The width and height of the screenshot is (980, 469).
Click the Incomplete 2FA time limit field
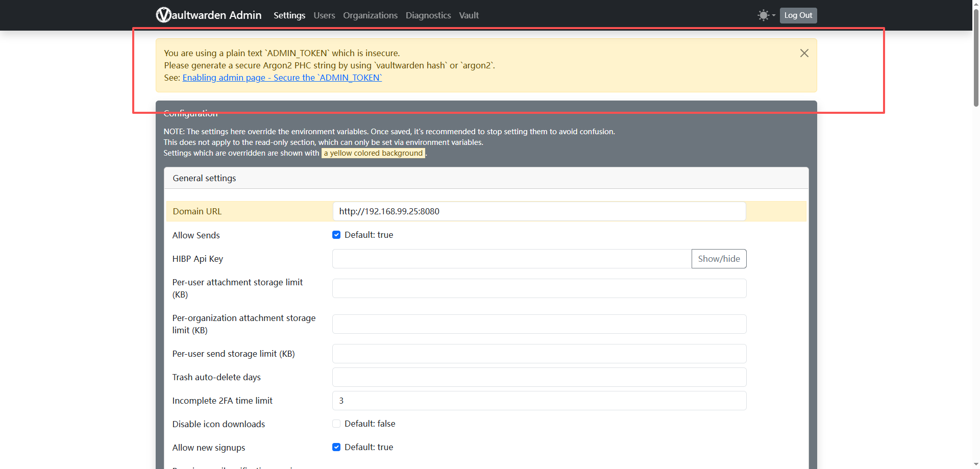(x=538, y=401)
